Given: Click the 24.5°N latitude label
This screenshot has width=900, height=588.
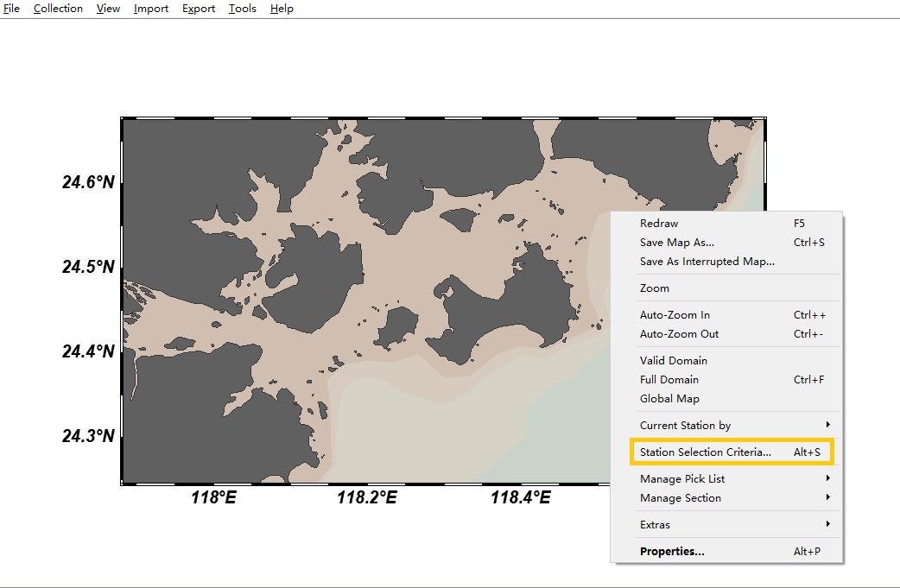Looking at the screenshot, I should tap(88, 267).
